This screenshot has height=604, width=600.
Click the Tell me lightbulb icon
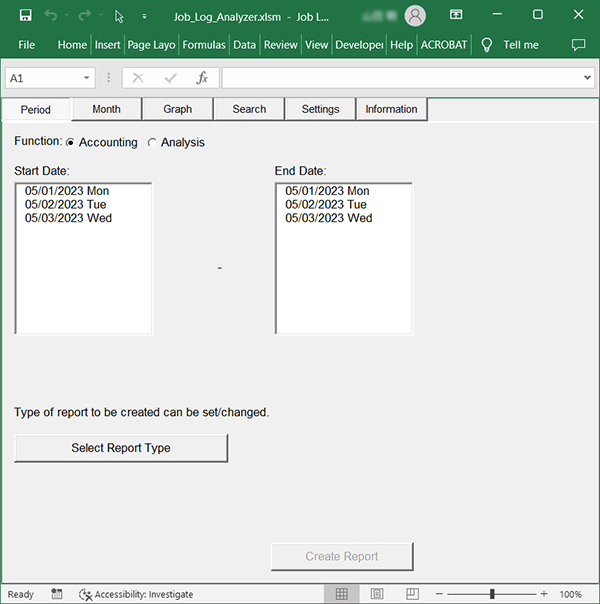[487, 45]
